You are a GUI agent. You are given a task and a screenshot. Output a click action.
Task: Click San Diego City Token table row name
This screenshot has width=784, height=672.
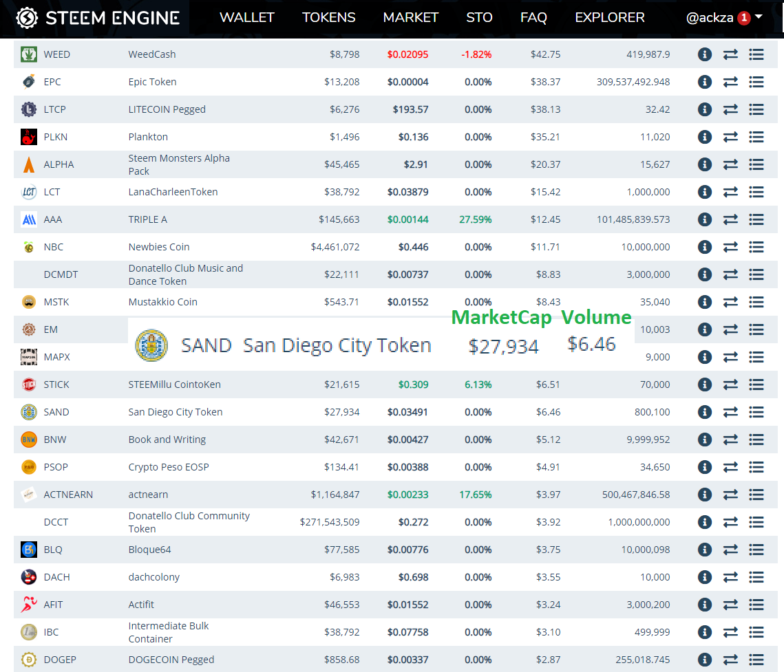coord(176,412)
